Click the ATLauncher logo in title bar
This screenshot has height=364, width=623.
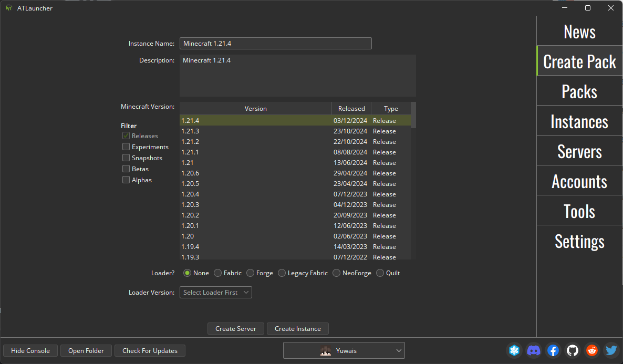pyautogui.click(x=9, y=8)
